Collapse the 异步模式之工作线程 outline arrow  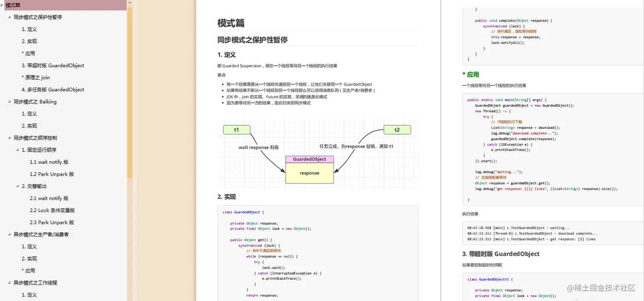10,282
